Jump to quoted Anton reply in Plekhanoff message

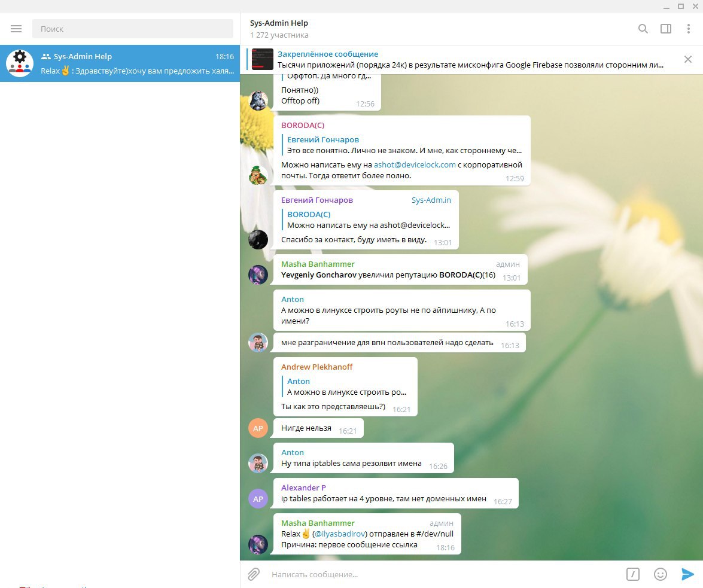(345, 386)
